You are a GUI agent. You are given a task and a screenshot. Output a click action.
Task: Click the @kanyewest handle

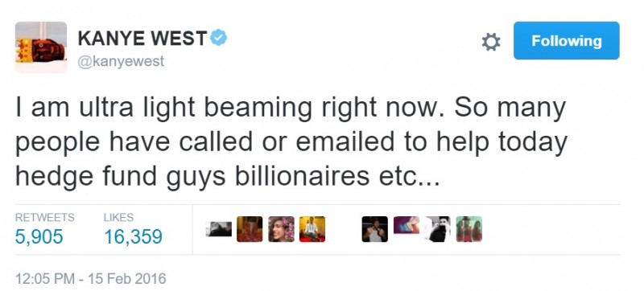tap(121, 61)
